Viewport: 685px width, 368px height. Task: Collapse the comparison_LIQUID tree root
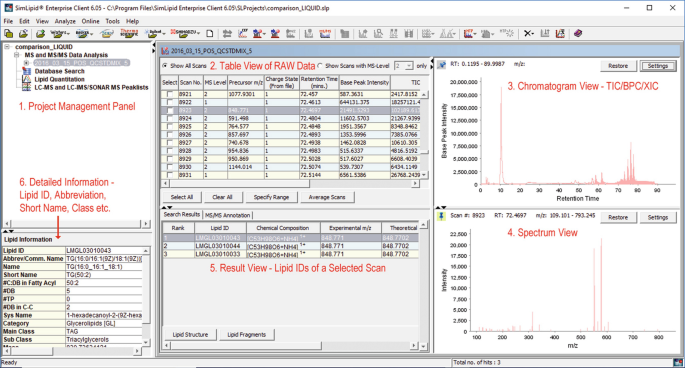point(7,47)
